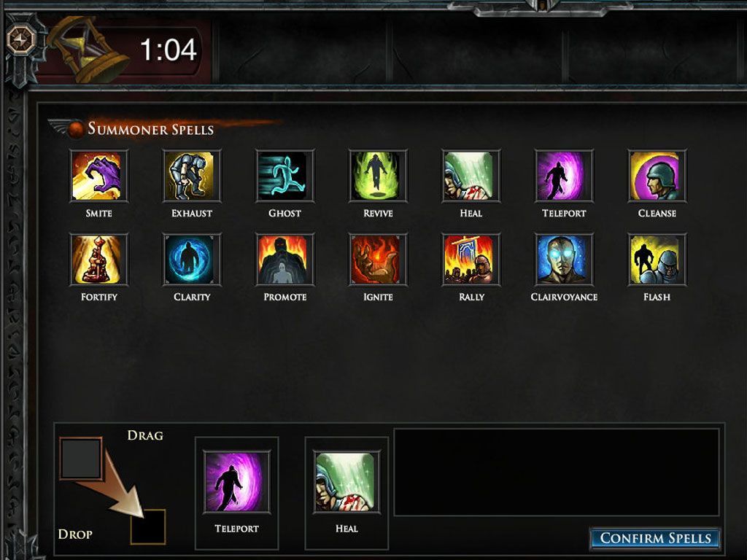Click the Heal spell in the grid

pos(471,176)
